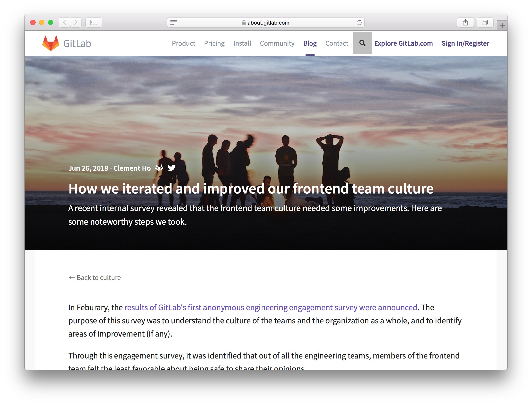Select the Blog nav item
The image size is (532, 405).
310,43
